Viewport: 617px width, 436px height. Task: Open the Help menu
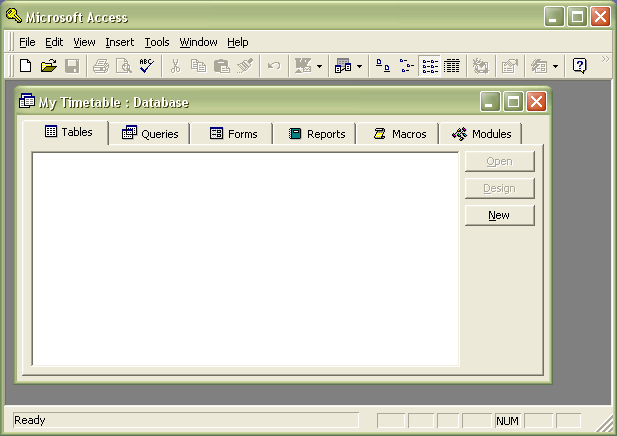point(238,42)
